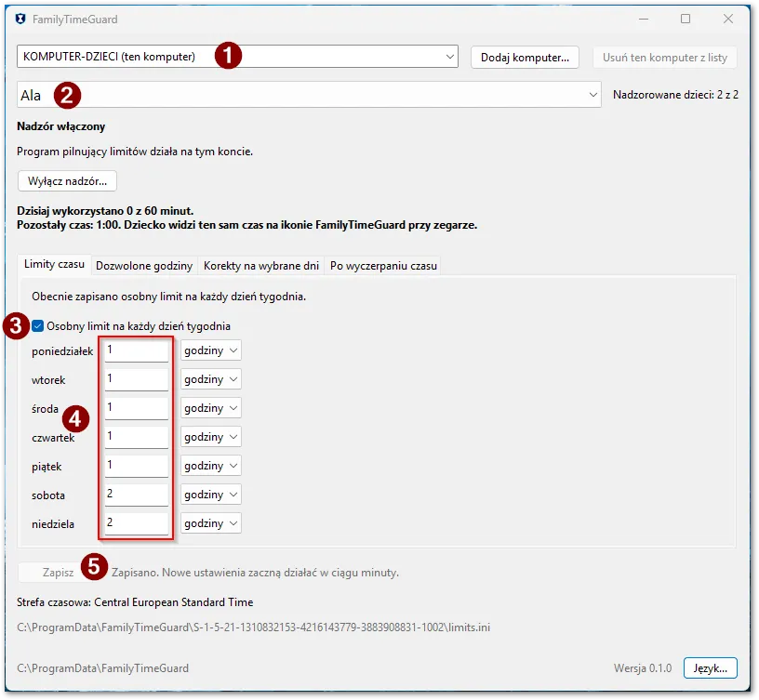Click 'Obecnie zapisano osobny limit' description text
Viewport: 759px width, 700px height.
(169, 297)
